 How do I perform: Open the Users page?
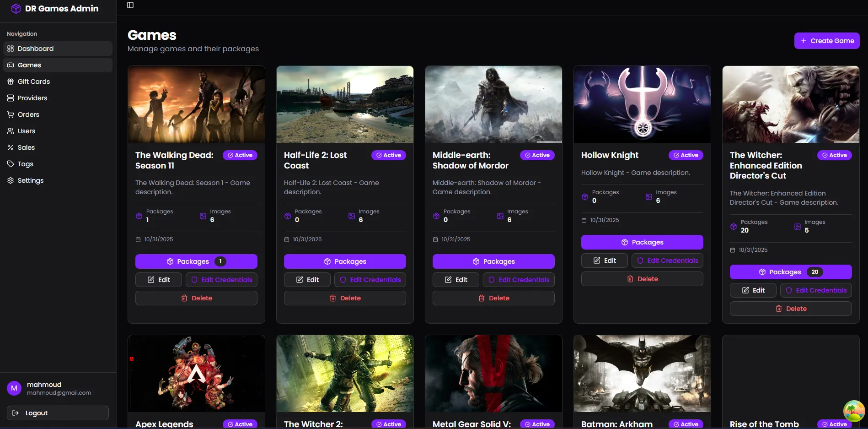click(x=58, y=131)
